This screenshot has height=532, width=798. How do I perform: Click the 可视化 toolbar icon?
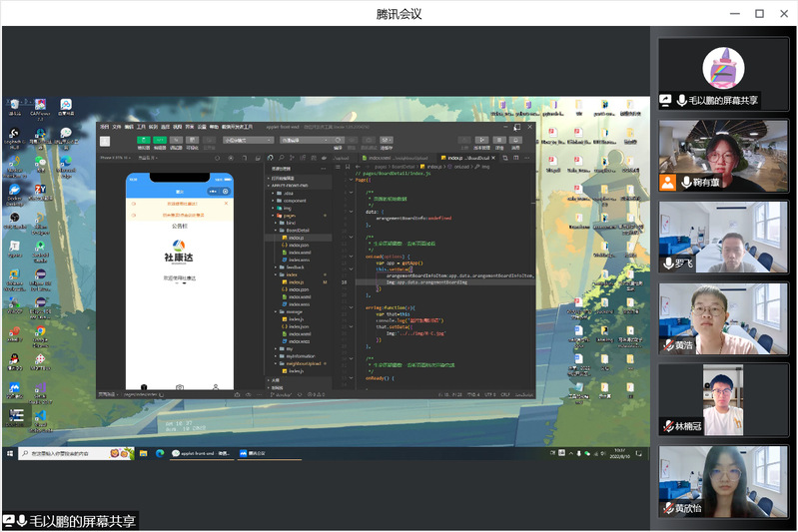pos(194,141)
